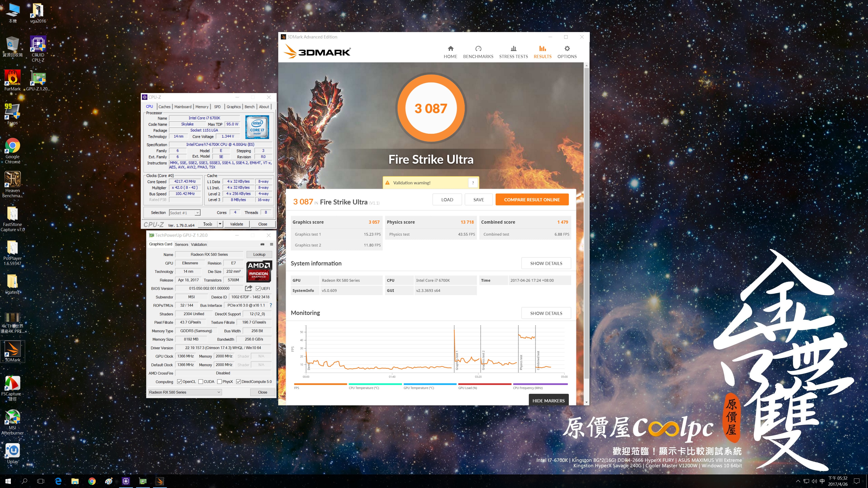The width and height of the screenshot is (868, 488).
Task: Select the Fraps desktop icon
Action: point(12,114)
